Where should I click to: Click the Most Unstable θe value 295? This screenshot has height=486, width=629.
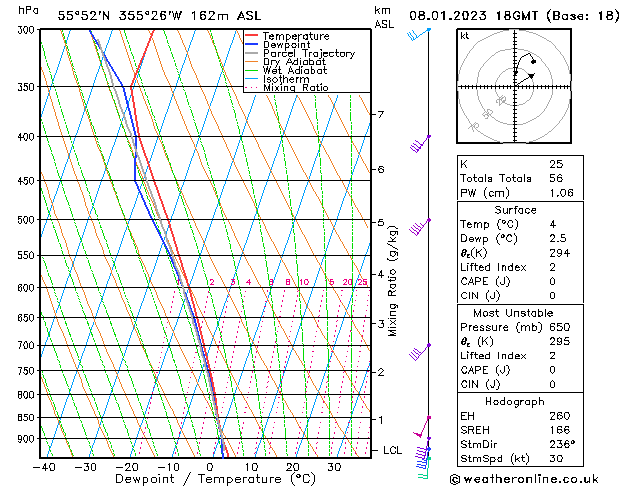coord(560,342)
